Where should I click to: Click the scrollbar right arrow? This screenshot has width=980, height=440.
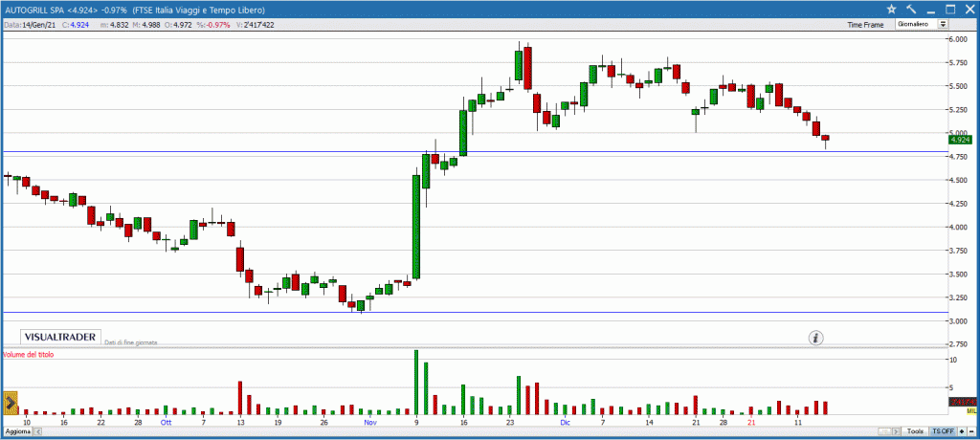(896, 431)
